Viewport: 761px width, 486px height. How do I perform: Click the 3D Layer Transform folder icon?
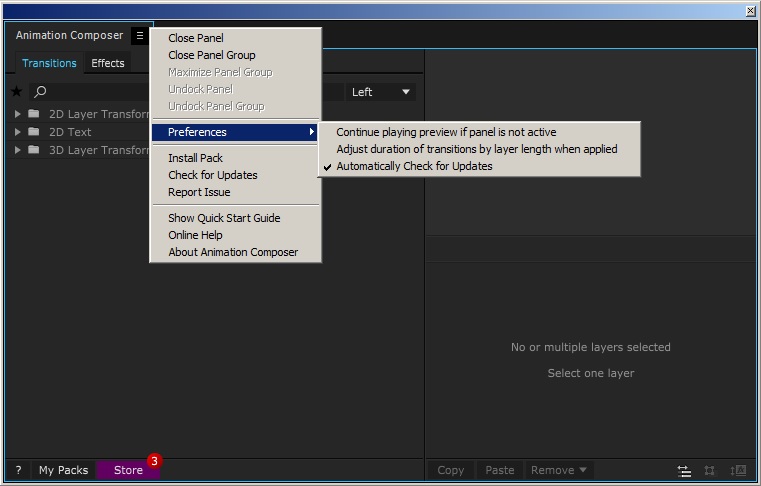pos(33,150)
